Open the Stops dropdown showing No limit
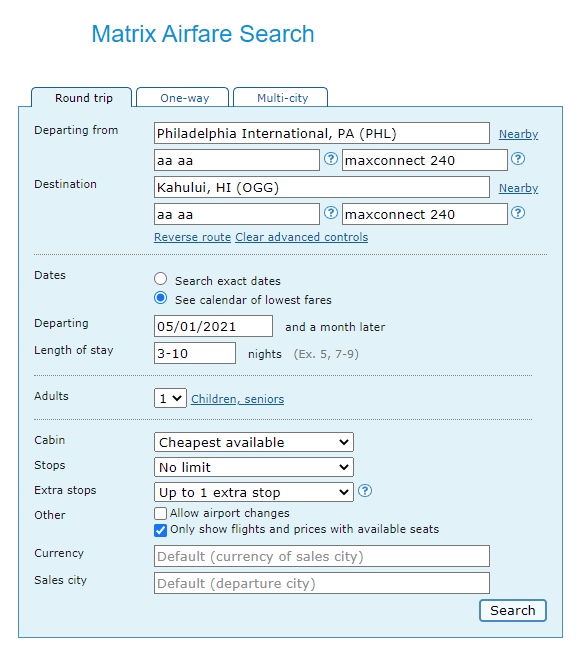The width and height of the screenshot is (577, 669). (x=254, y=468)
